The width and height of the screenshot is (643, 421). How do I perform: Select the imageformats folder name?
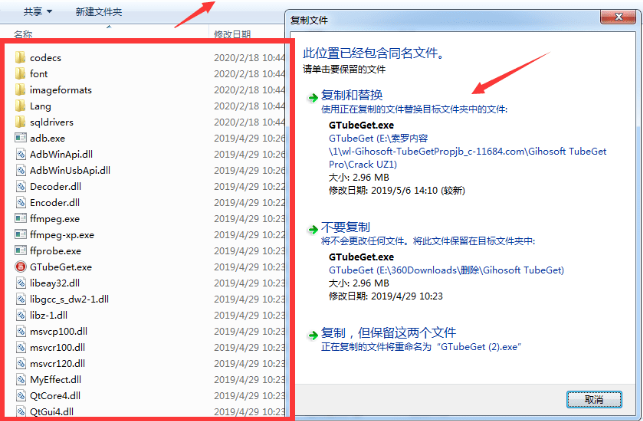tap(61, 90)
